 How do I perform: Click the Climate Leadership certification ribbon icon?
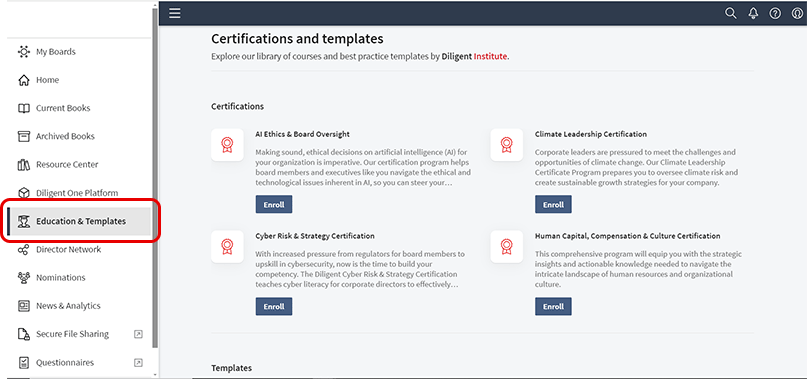(x=506, y=145)
